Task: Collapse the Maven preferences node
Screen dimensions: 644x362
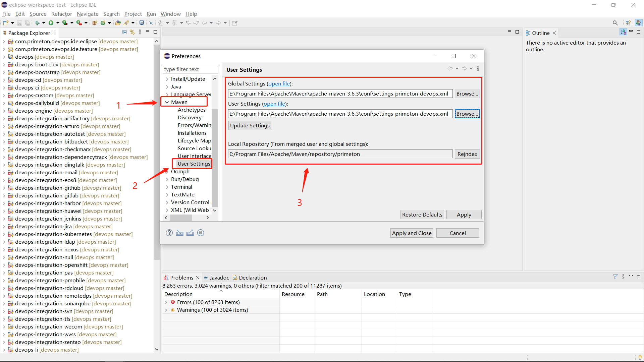Action: (x=167, y=102)
